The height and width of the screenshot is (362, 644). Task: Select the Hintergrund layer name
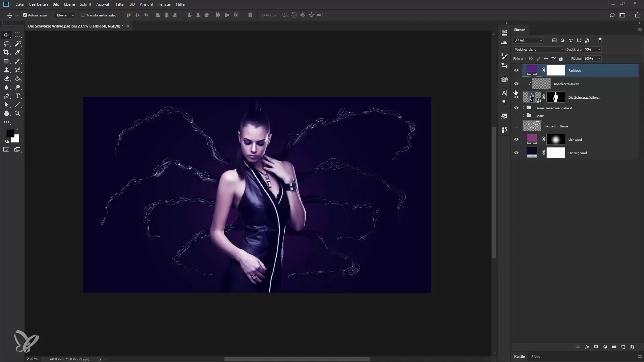tap(577, 153)
